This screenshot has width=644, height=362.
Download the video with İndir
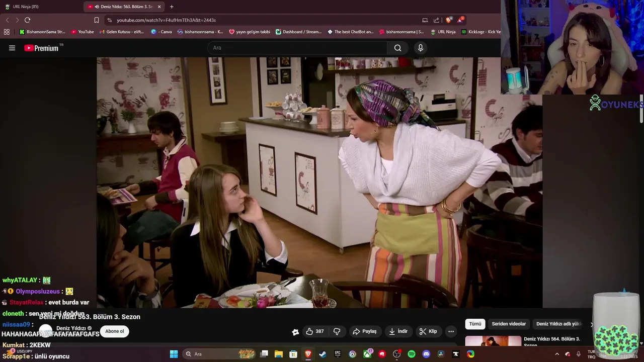tap(398, 331)
